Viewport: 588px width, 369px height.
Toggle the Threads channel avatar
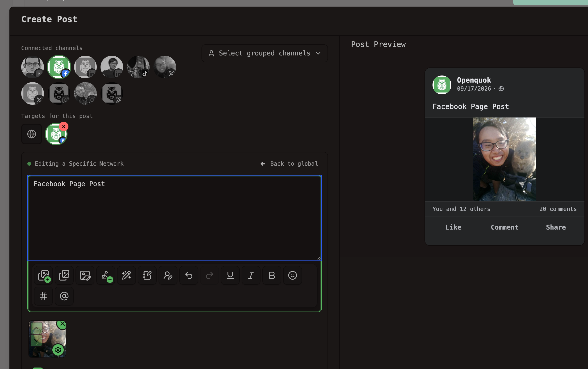pos(112,93)
